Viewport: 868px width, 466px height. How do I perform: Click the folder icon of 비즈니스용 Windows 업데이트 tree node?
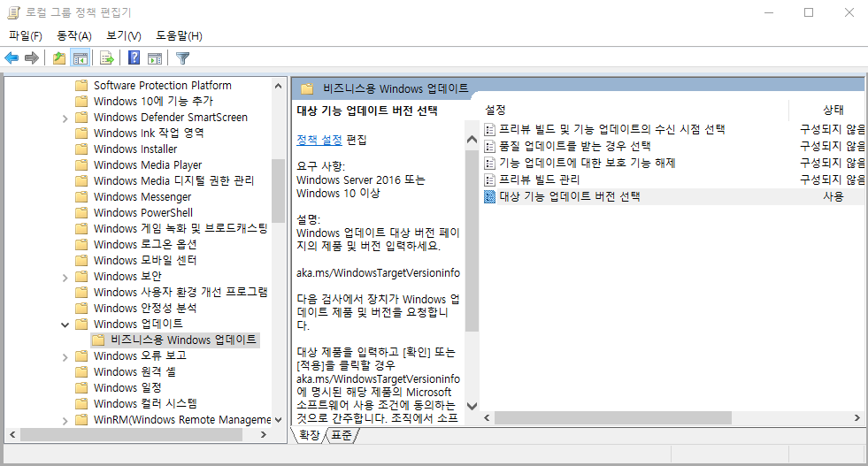tap(98, 340)
